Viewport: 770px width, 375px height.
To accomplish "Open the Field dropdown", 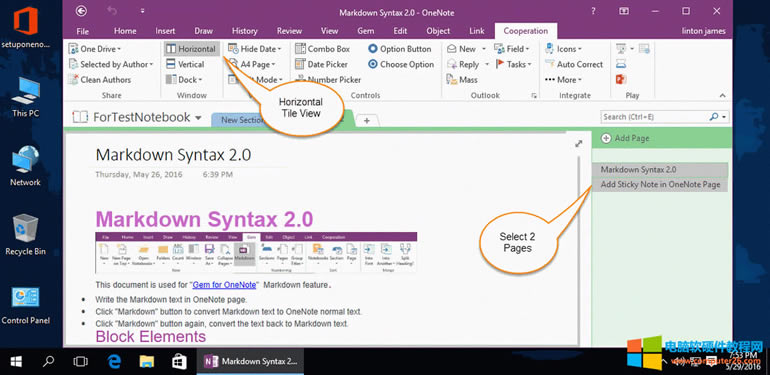I will point(512,49).
